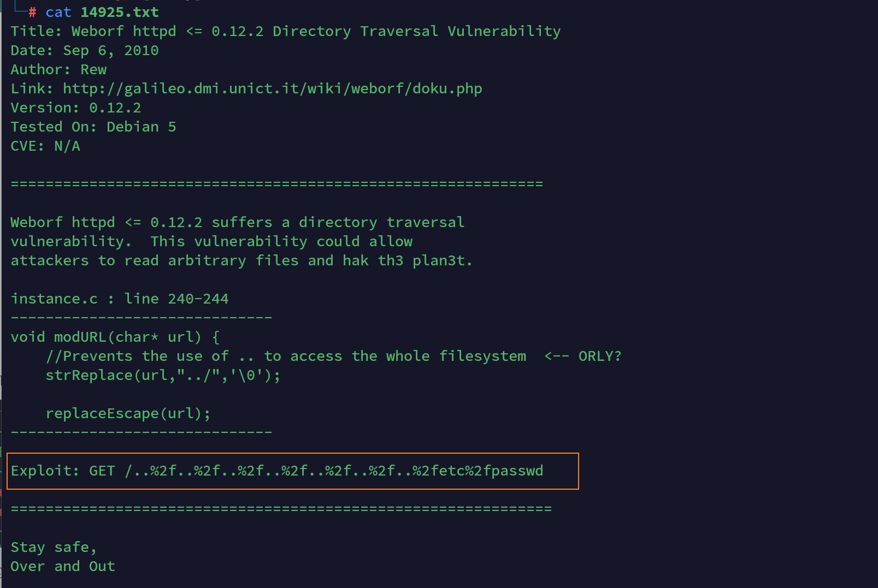Click the '14925.txt' filename in the command
The height and width of the screenshot is (588, 878).
click(120, 12)
